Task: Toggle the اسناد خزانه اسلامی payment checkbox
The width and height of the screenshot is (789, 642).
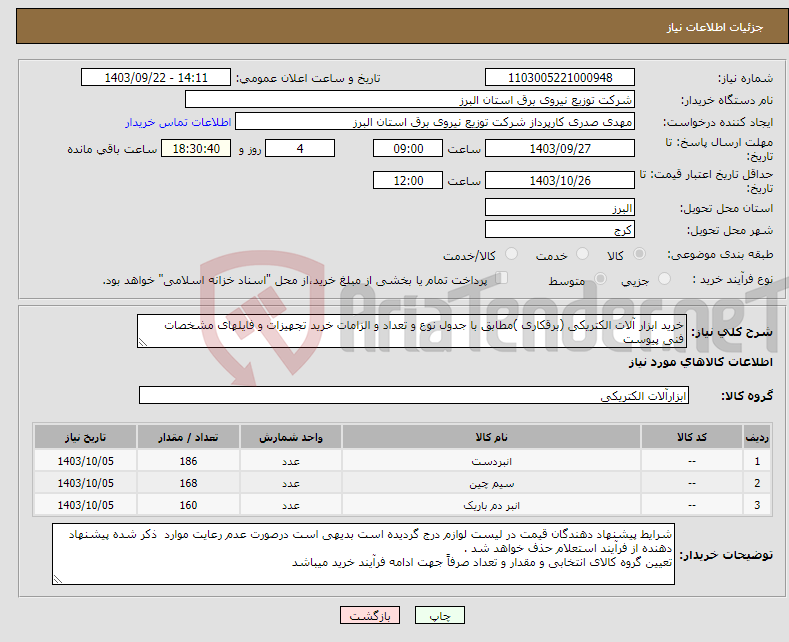Action: tap(501, 278)
